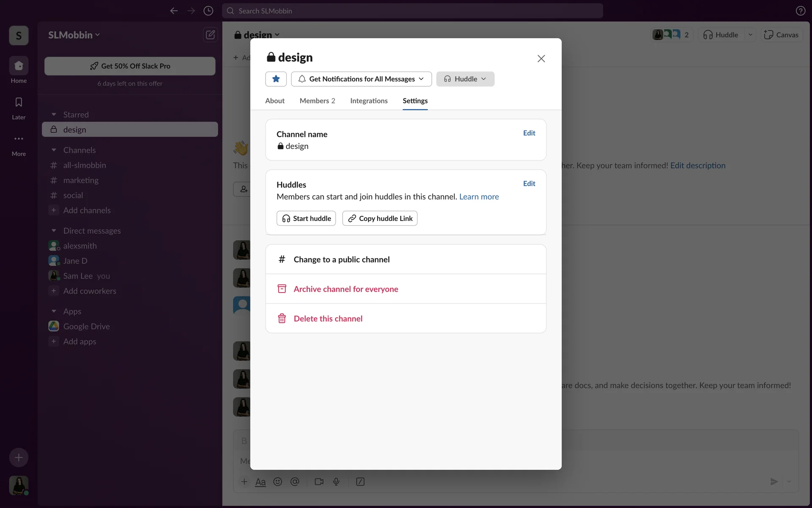This screenshot has width=812, height=508.
Task: Toggle the star on design channel
Action: (x=276, y=79)
